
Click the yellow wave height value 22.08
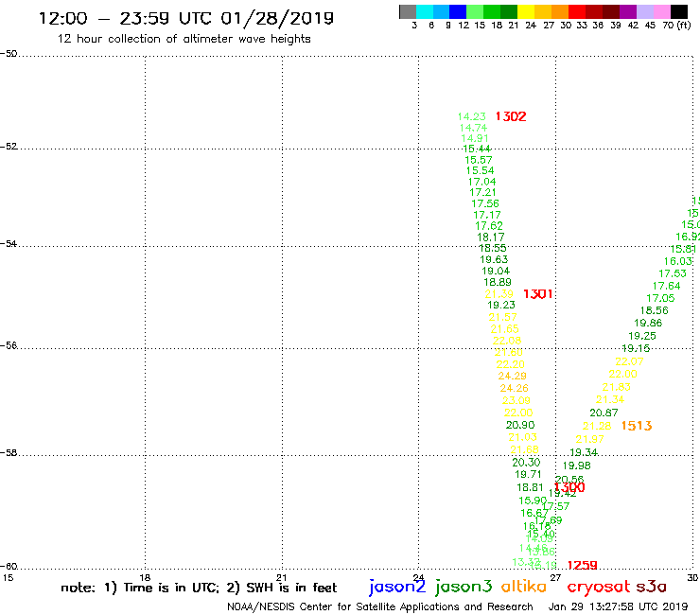pyautogui.click(x=507, y=341)
